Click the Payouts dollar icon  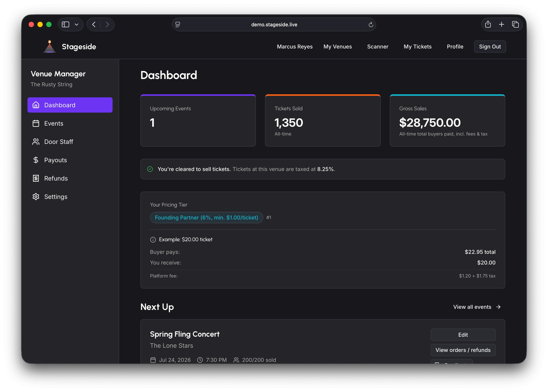36,160
